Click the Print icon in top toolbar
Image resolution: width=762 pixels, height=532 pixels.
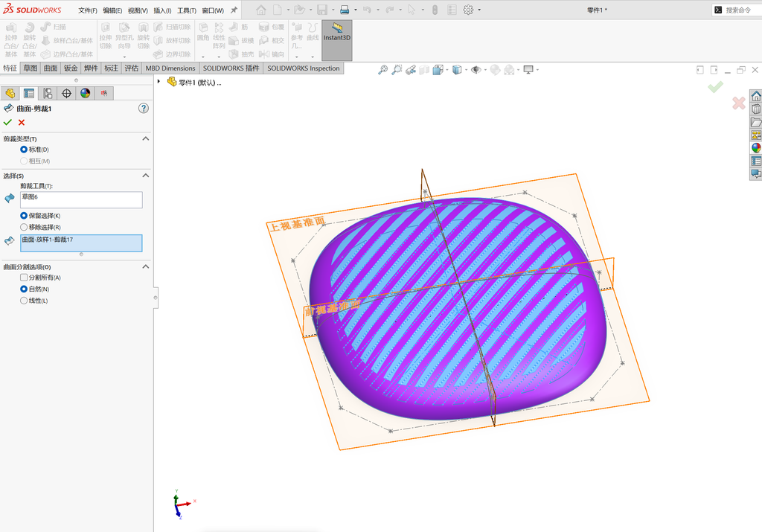click(x=345, y=10)
